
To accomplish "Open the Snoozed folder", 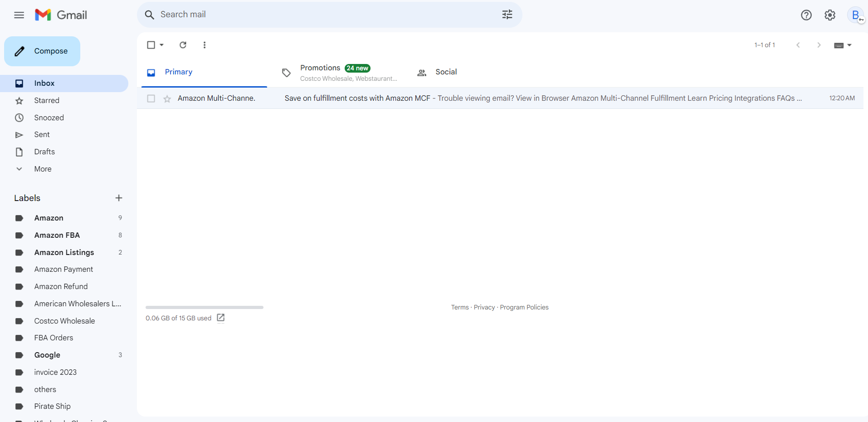I will (x=64, y=118).
